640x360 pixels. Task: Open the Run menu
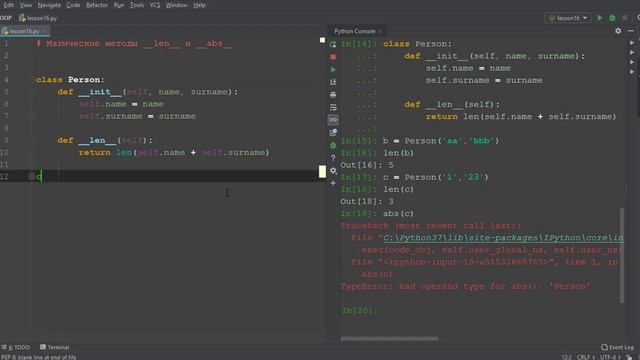click(119, 5)
